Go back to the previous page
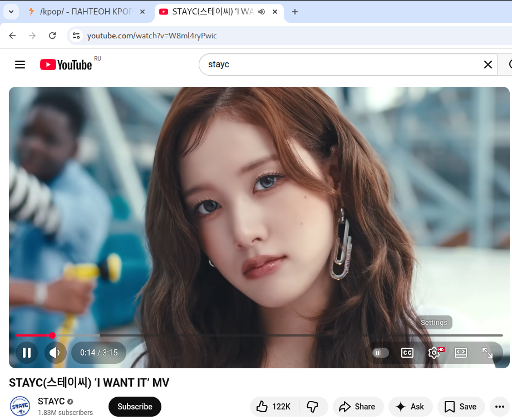 [12, 36]
